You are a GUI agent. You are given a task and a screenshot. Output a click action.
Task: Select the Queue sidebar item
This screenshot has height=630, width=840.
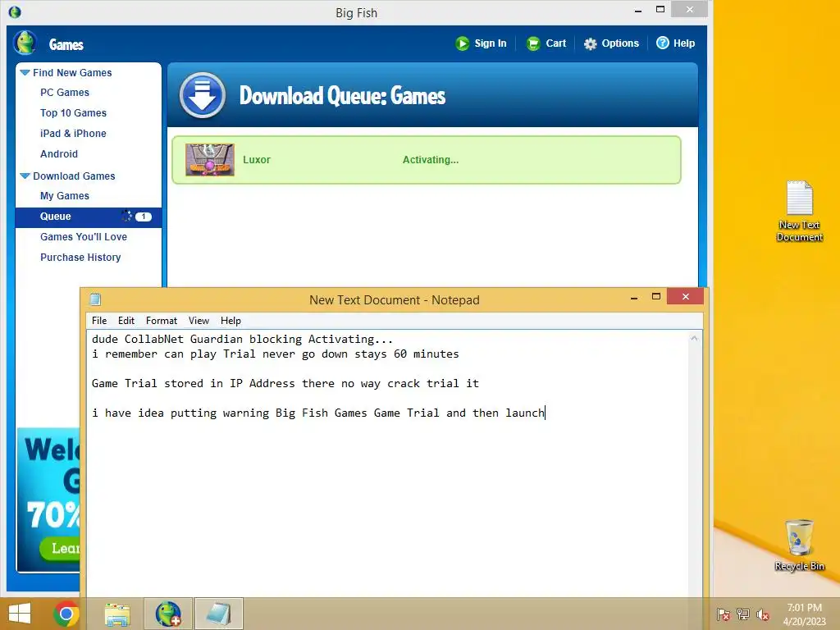click(x=89, y=217)
